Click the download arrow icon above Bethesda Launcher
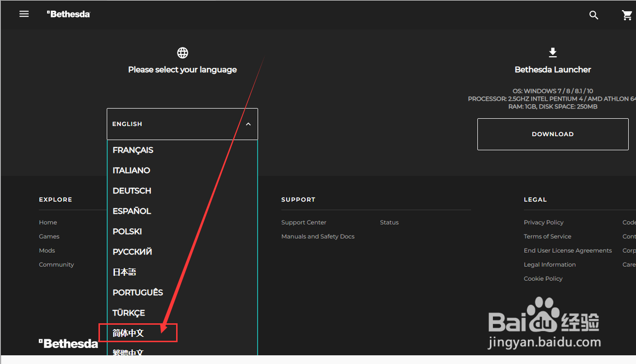 click(x=553, y=52)
